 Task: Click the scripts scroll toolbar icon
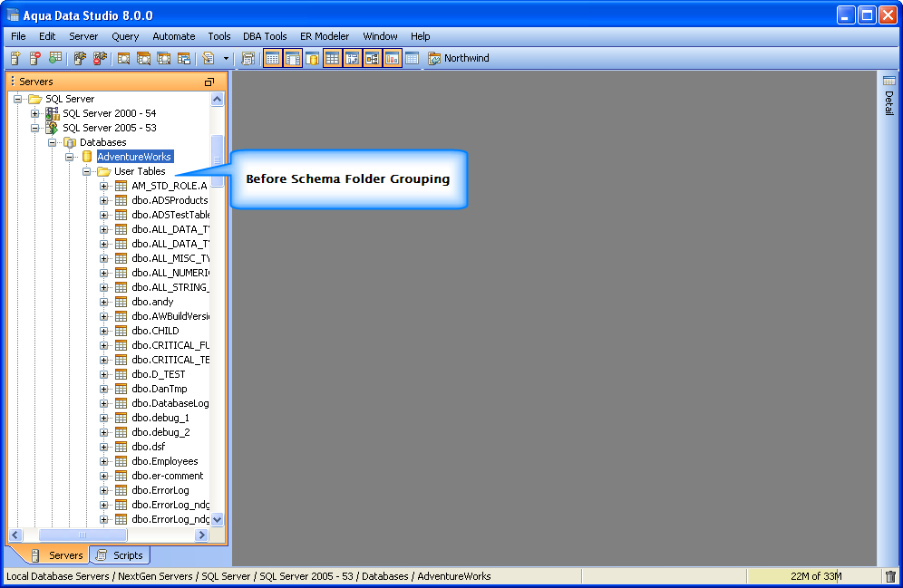248,58
